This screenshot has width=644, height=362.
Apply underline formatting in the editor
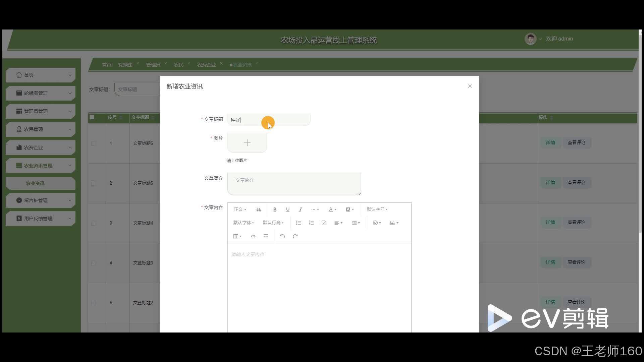click(x=287, y=209)
